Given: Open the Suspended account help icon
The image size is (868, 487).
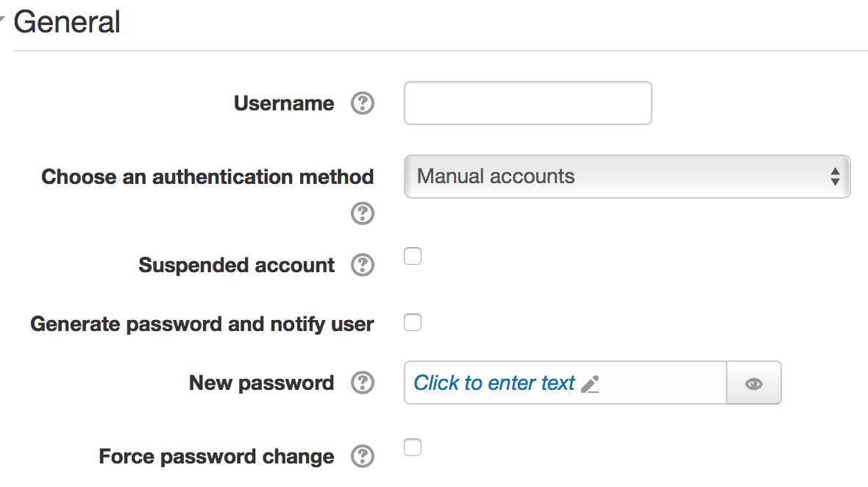Looking at the screenshot, I should point(363,265).
